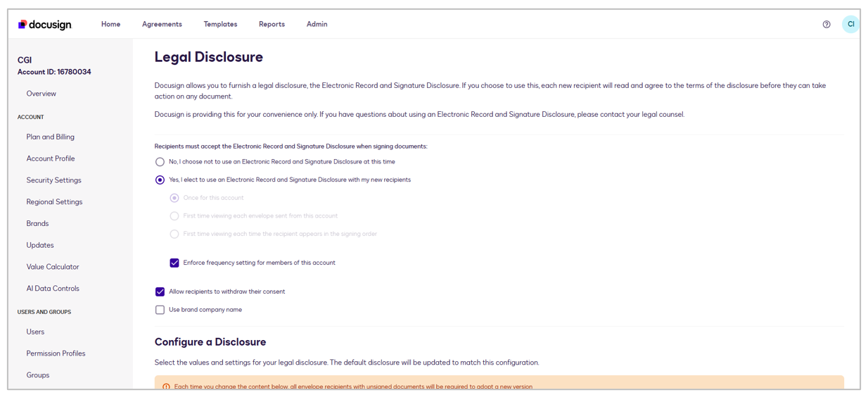Screen dimensions: 868x395
Task: Select 'Yes, I elect to use' radio option
Action: (160, 180)
